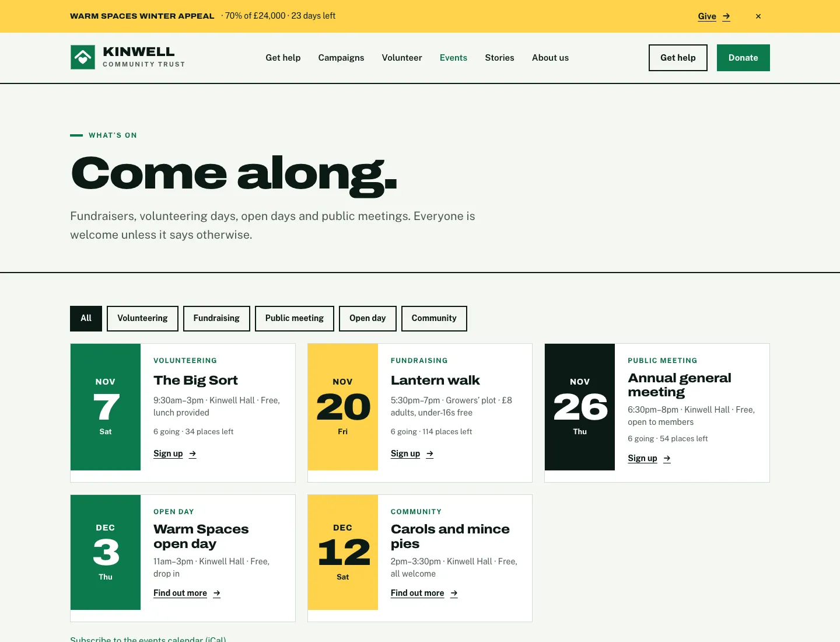Sign up for The Big Sort
This screenshot has height=642, width=840.
click(x=175, y=453)
